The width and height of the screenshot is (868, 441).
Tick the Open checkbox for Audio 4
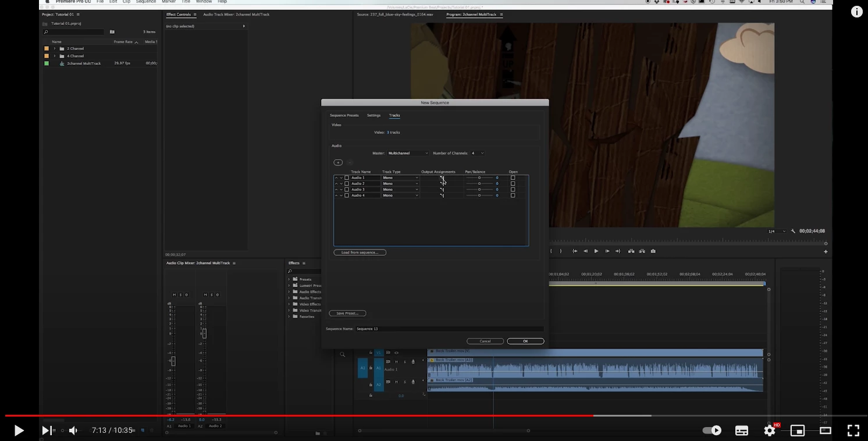click(x=513, y=195)
